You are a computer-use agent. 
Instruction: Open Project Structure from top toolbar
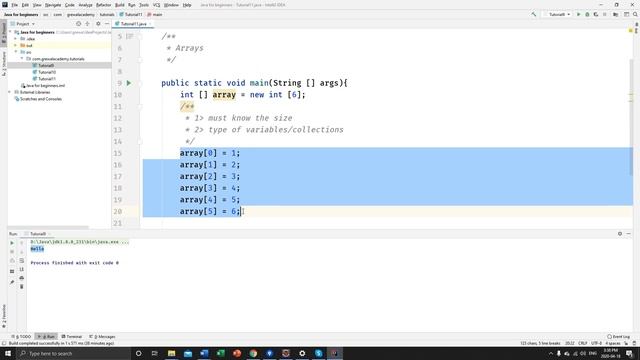pos(616,14)
